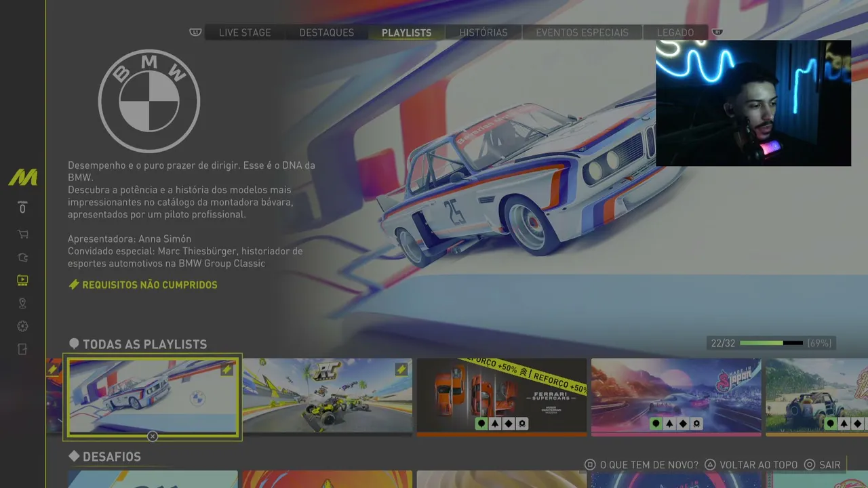Click the 'Voltar ao topo' label
This screenshot has height=488, width=868.
pos(759,465)
